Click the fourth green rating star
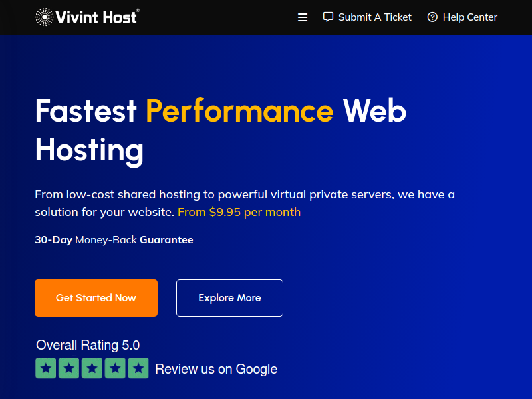The height and width of the screenshot is (399, 532). tap(115, 368)
